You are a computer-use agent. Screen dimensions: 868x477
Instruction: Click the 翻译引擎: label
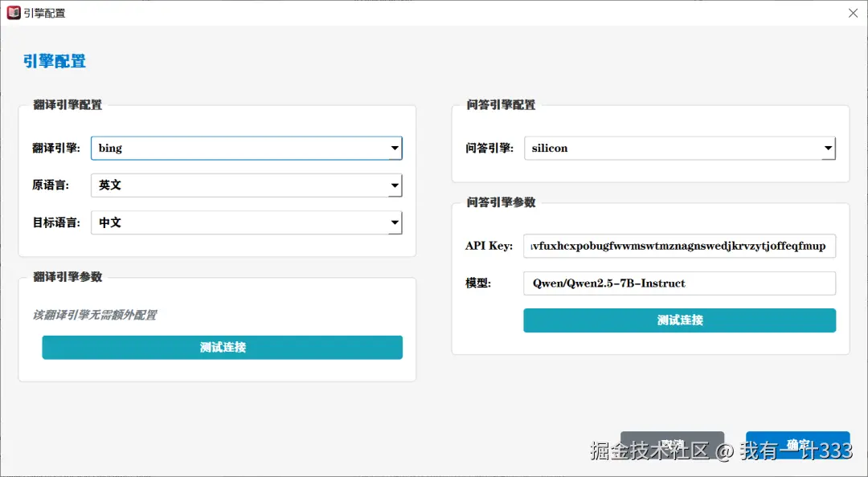coord(56,148)
